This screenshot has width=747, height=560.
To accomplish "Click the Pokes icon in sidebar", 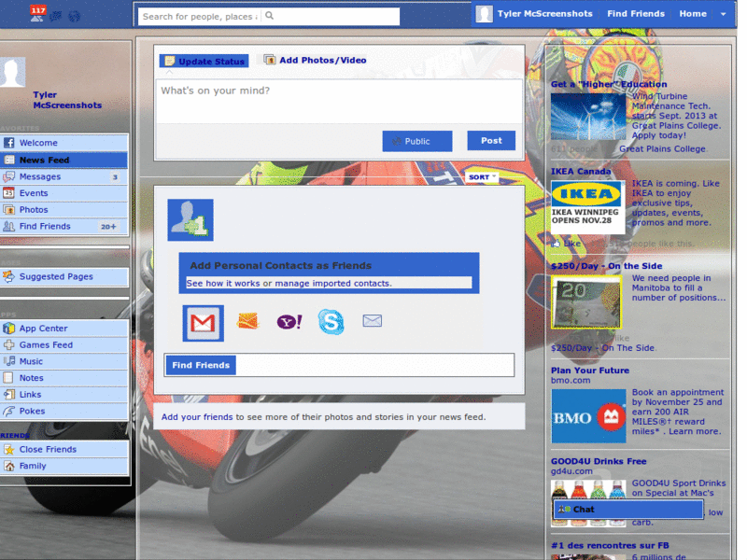I will 8,411.
